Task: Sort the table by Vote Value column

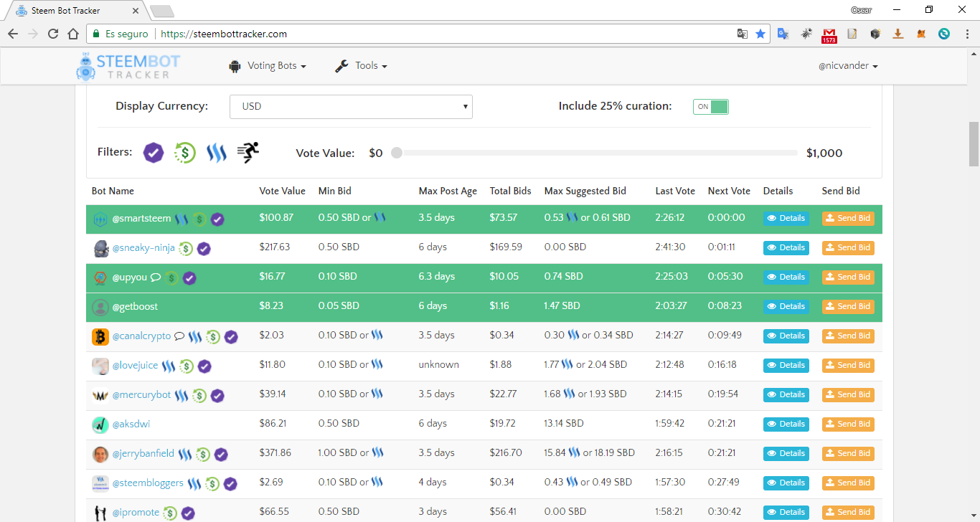Action: (282, 191)
